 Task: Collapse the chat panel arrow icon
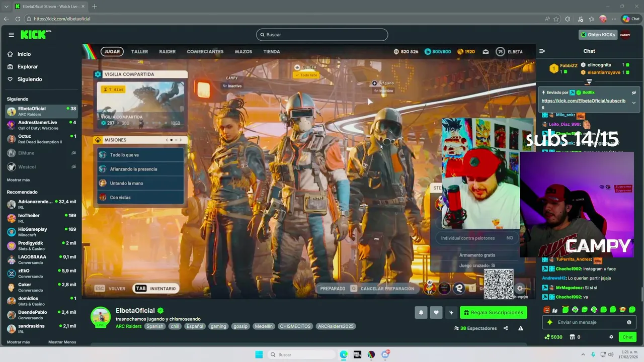click(x=542, y=51)
